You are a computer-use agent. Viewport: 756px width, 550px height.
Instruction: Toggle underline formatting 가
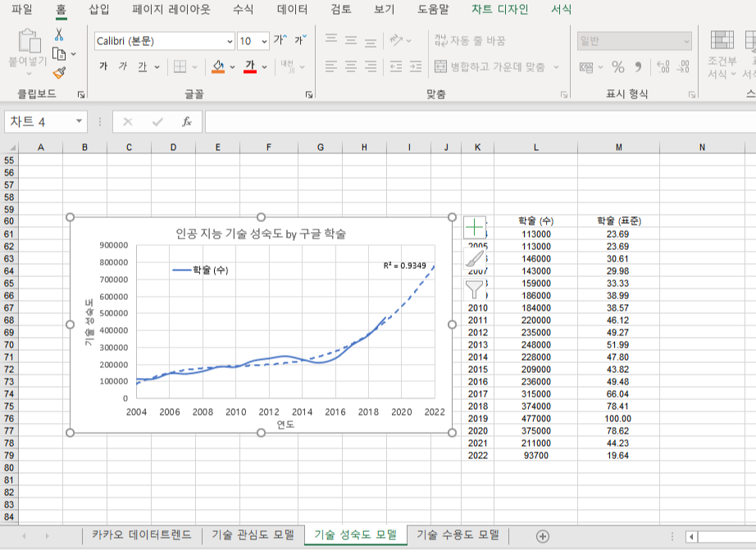(x=142, y=66)
